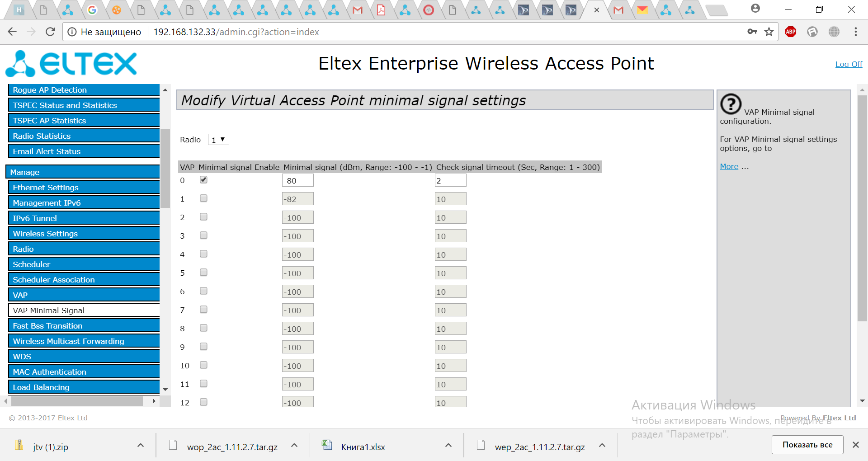Click the globe extension icon
This screenshot has width=868, height=461.
(834, 32)
